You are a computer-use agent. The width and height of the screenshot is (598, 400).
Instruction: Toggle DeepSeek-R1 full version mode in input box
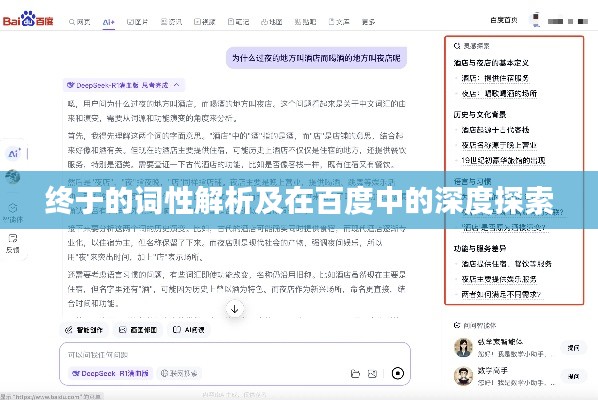(110, 373)
